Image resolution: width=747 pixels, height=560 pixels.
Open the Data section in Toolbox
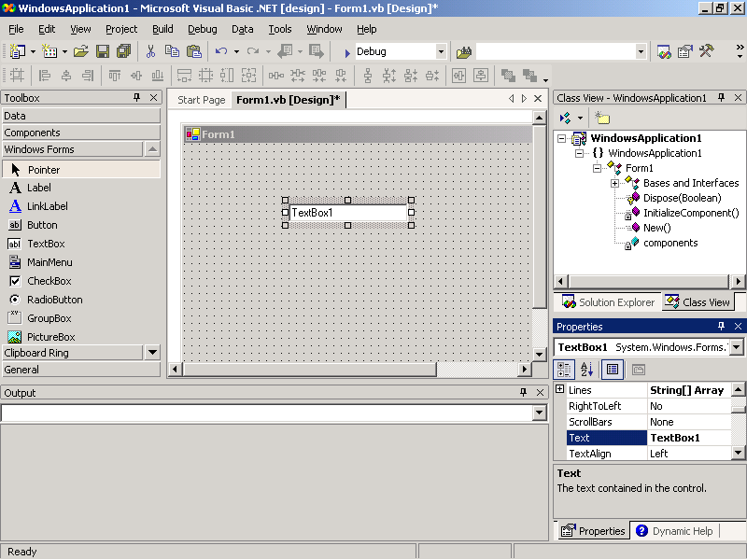(81, 116)
